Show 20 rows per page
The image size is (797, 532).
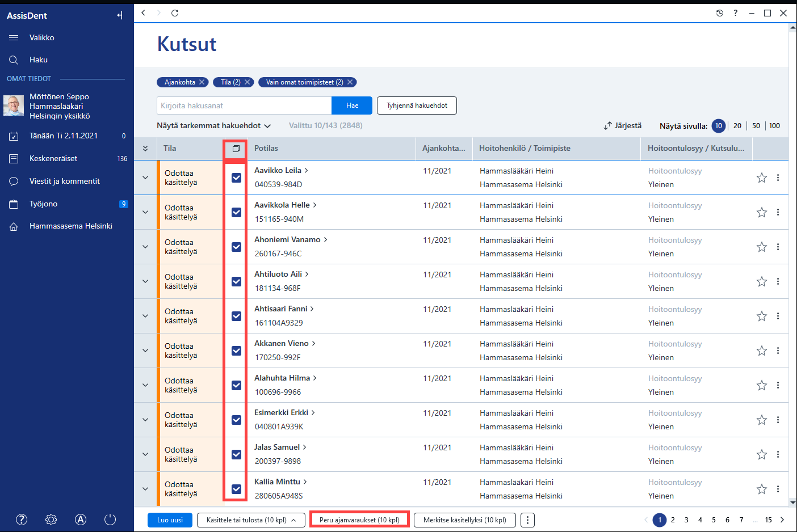(737, 126)
